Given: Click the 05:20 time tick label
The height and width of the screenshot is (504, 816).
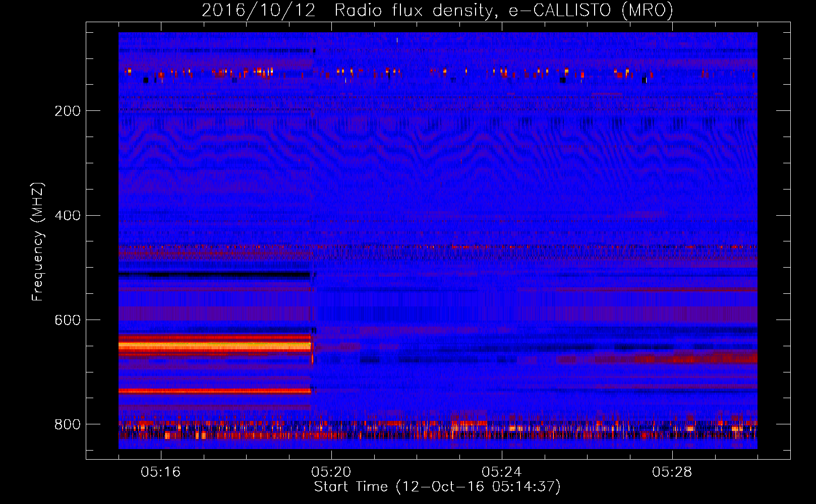Looking at the screenshot, I should 331,472.
